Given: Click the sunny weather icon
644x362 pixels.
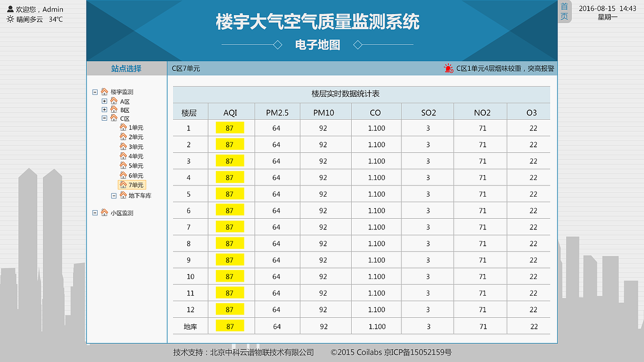Looking at the screenshot, I should click(10, 19).
